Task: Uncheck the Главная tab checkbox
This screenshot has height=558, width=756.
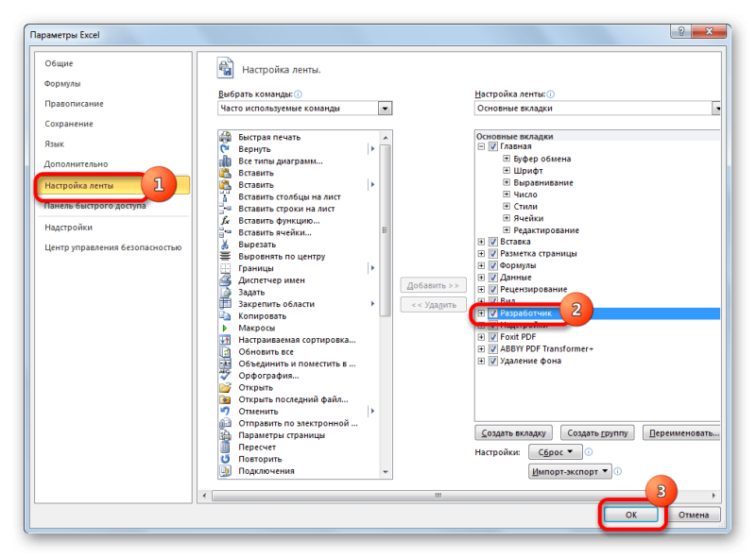Action: click(492, 146)
